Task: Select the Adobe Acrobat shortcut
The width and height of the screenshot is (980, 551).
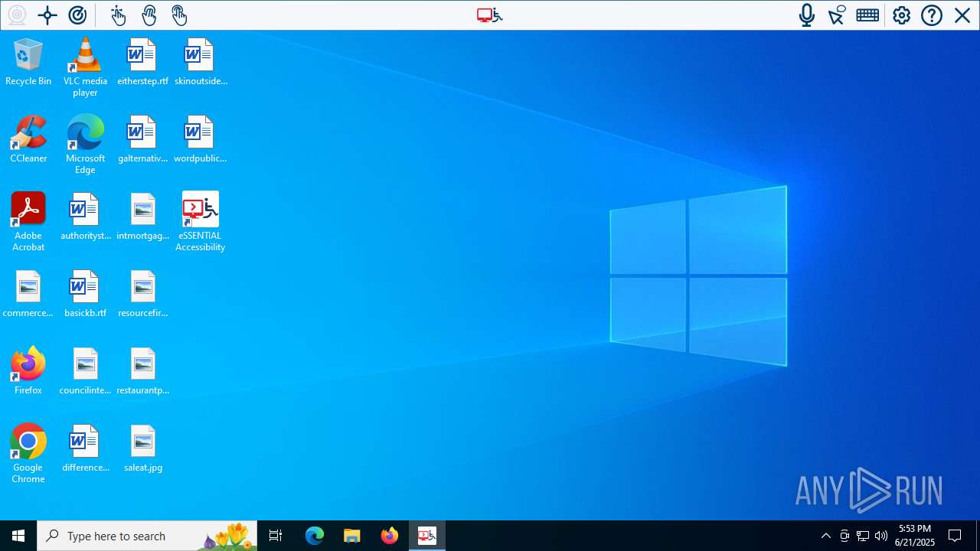Action: pos(28,222)
